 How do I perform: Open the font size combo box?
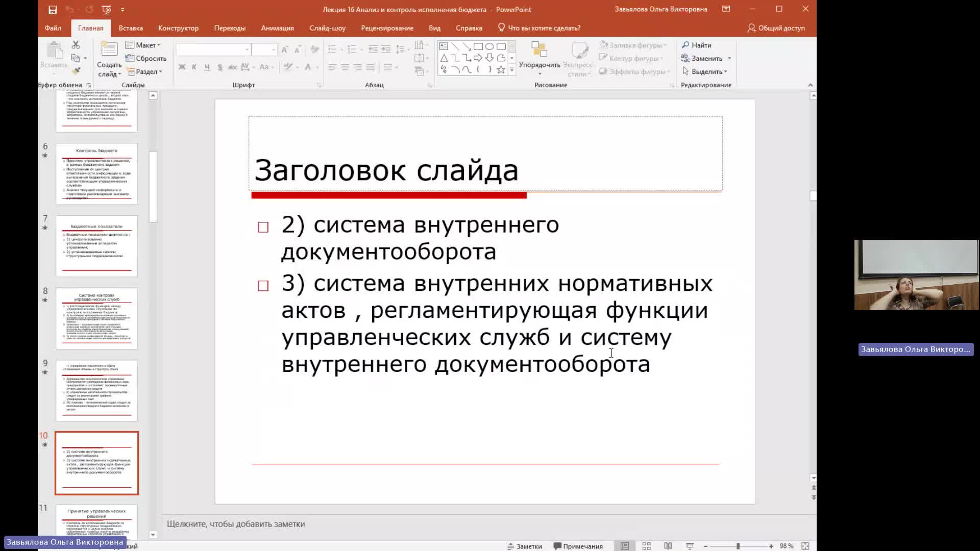point(264,49)
